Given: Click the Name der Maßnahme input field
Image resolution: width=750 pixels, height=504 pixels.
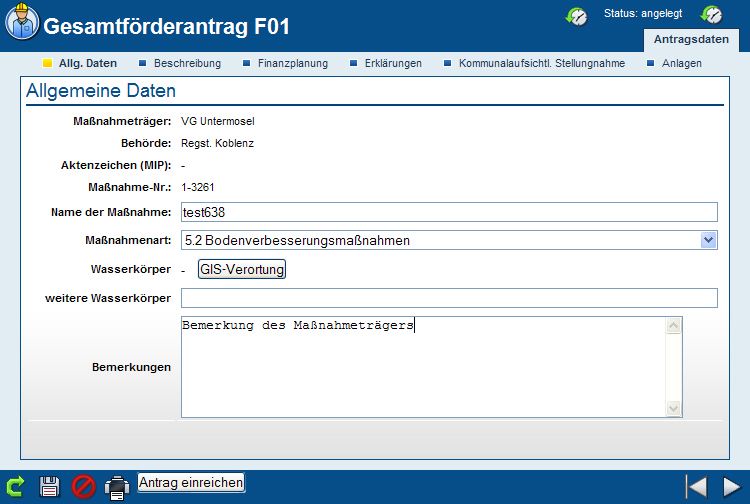Looking at the screenshot, I should click(x=449, y=212).
